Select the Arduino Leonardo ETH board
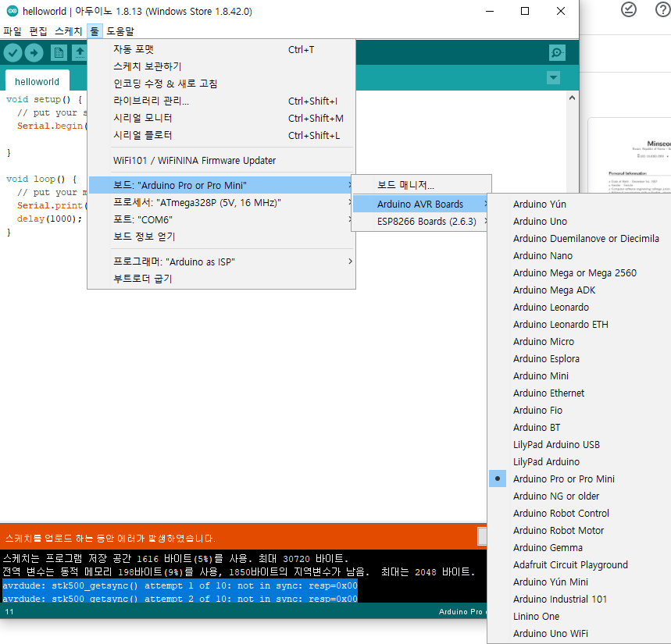The height and width of the screenshot is (644, 671). 580,324
